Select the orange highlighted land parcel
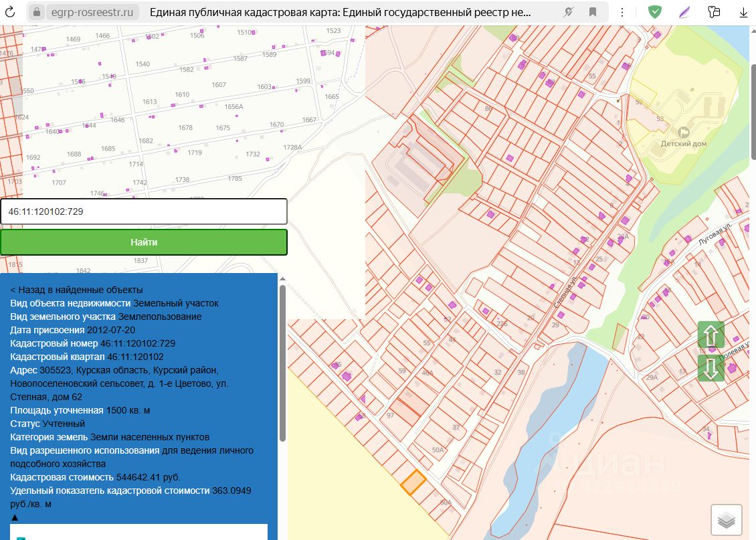The image size is (756, 540). pyautogui.click(x=413, y=482)
